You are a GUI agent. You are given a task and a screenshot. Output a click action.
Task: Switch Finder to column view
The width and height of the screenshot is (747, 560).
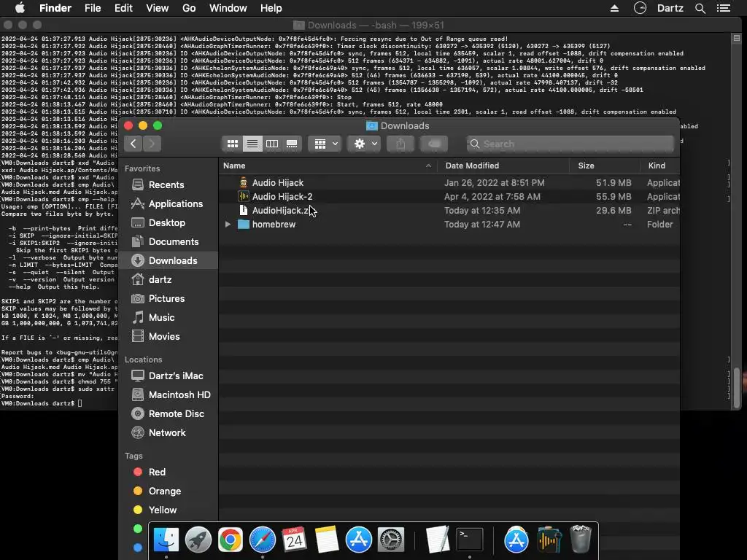272,144
